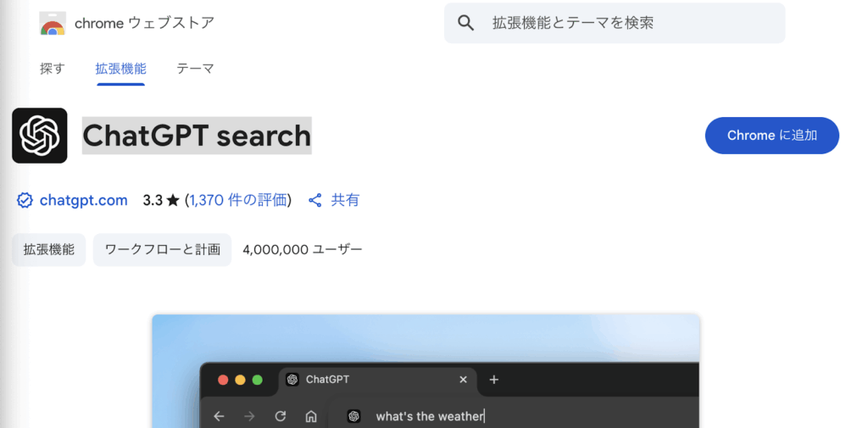
Task: Click the verified badge beside chatgpt.com
Action: [x=25, y=200]
